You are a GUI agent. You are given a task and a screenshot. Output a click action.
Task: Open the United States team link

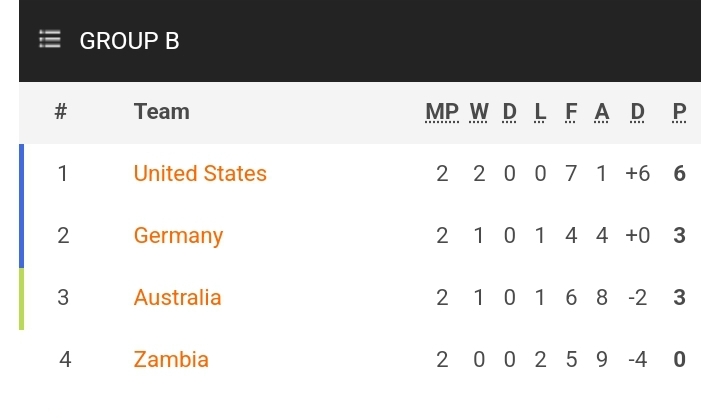point(200,174)
